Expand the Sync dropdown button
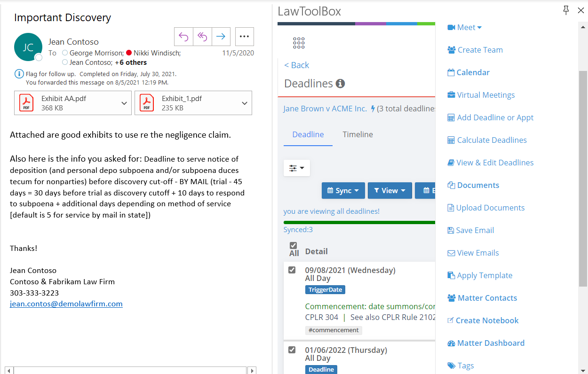 tap(343, 190)
